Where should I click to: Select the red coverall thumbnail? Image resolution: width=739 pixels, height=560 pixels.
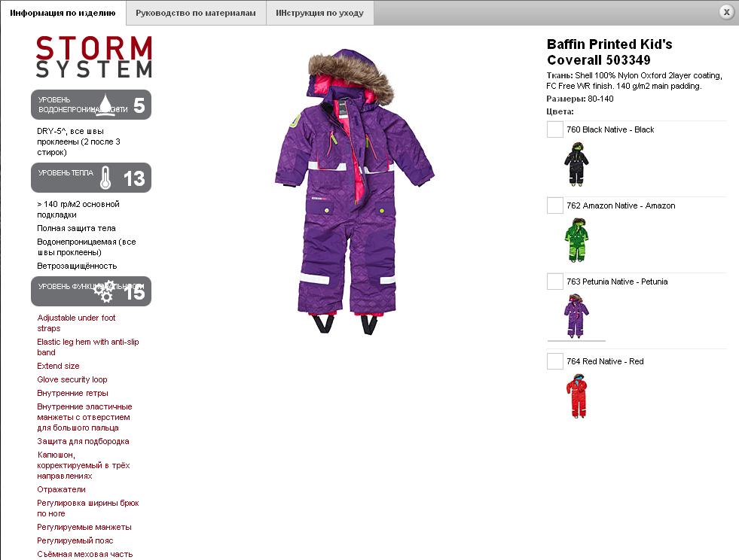click(x=576, y=396)
